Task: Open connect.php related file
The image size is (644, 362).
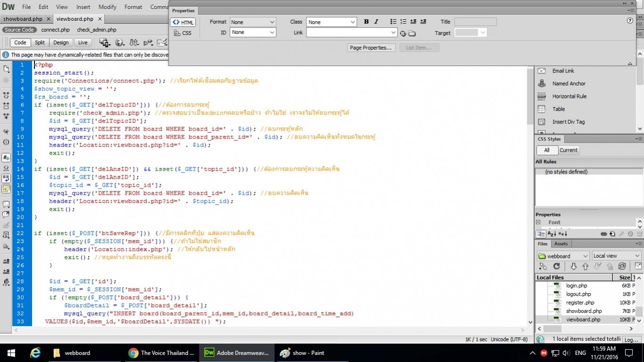Action: tap(55, 30)
